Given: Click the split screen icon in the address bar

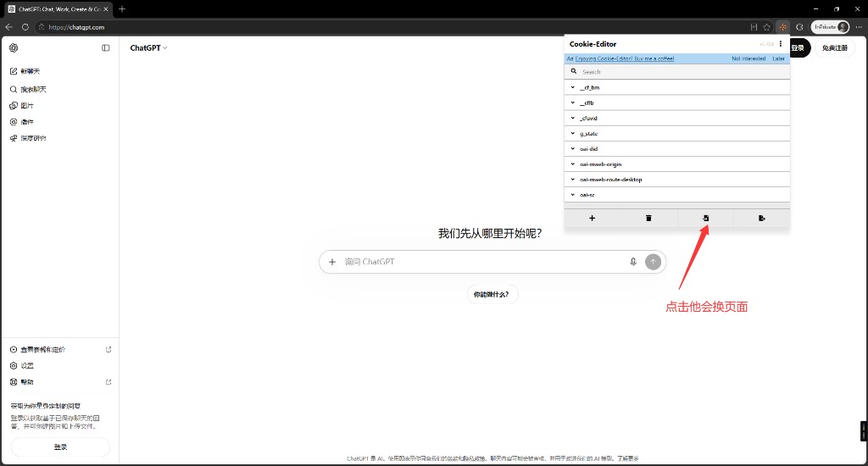Looking at the screenshot, I should pos(754,26).
